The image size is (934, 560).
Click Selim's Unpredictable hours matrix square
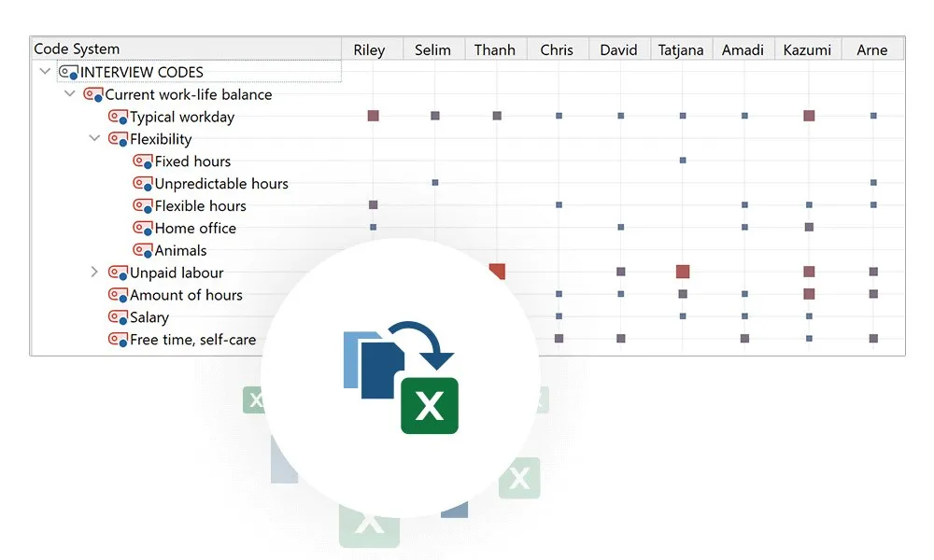435,182
